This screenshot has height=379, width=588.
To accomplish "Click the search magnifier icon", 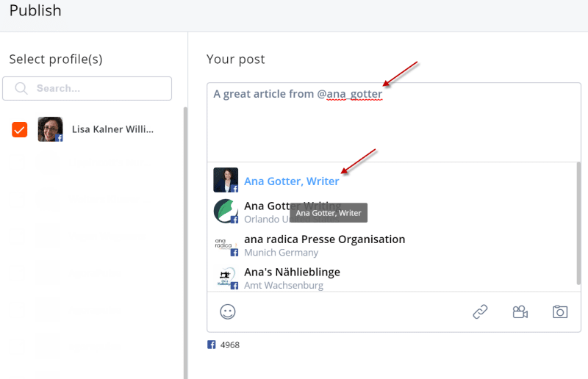I will (22, 88).
